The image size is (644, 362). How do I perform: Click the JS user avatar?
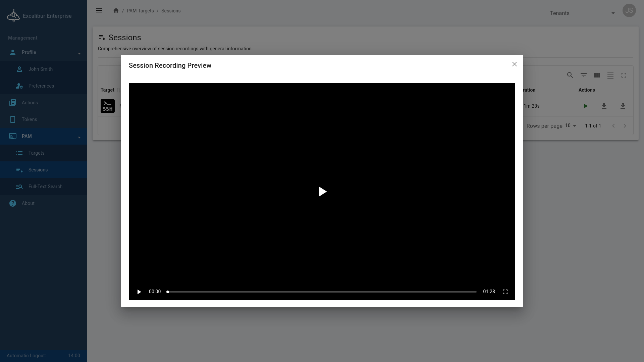tap(629, 11)
